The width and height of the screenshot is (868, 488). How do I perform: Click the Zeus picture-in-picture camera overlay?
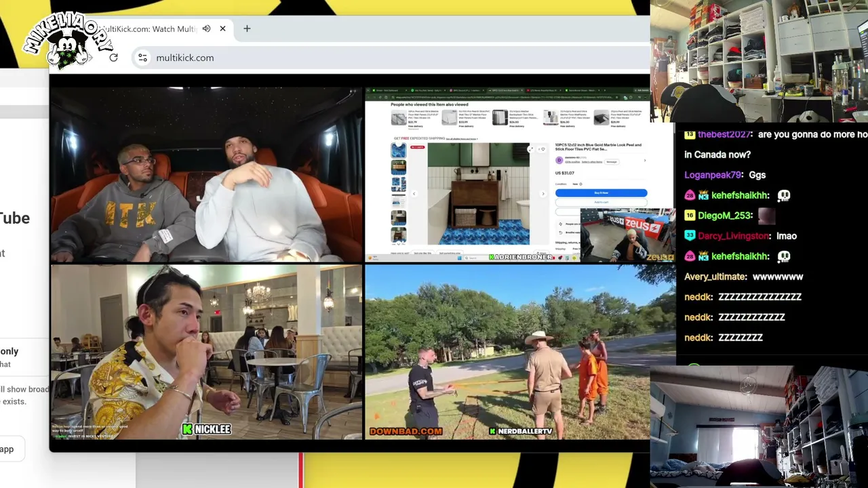627,235
